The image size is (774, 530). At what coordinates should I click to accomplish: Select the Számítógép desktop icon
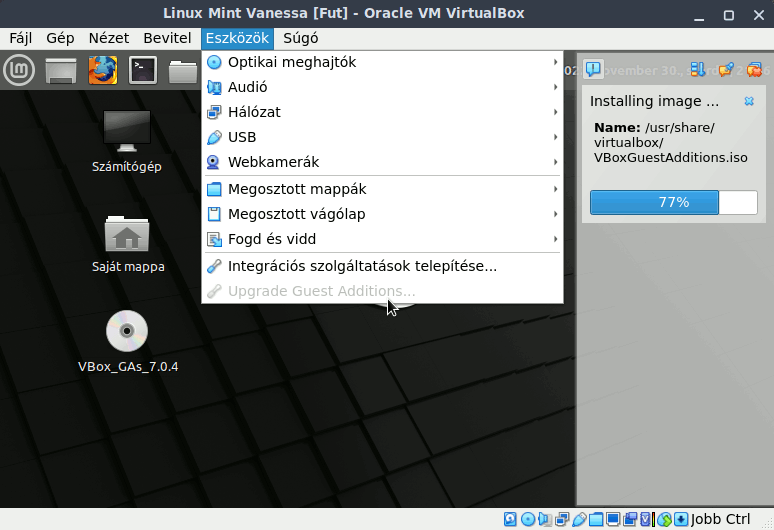point(127,142)
